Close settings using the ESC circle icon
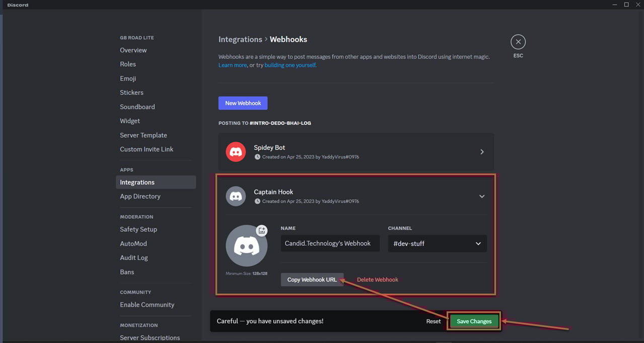The height and width of the screenshot is (343, 644). coord(518,41)
